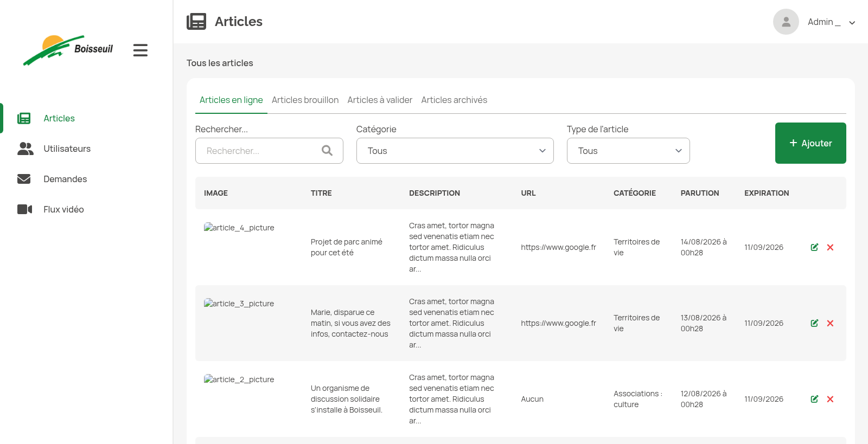The width and height of the screenshot is (868, 444).
Task: Click title 'Projet de parc animé pour cet été'
Action: tap(347, 247)
